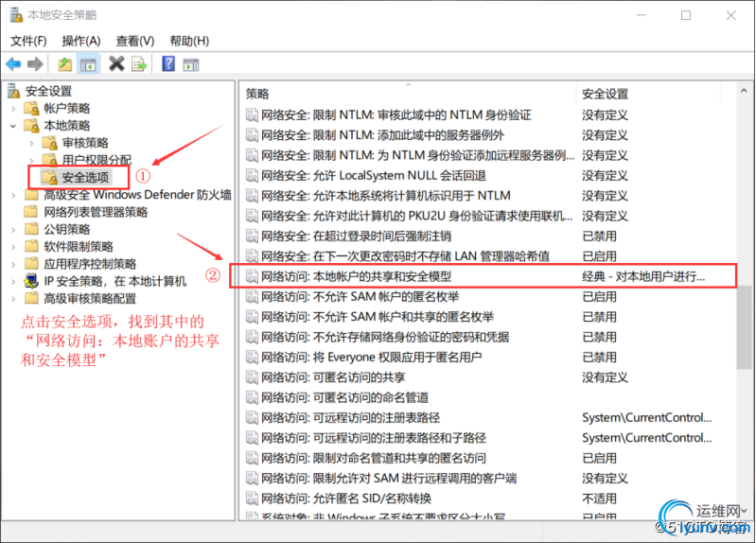Select policy 网络安全: 限制 NTLM: 为 NTLM 身份验证添加远程服务器例外
756x543 pixels.
pyautogui.click(x=417, y=155)
